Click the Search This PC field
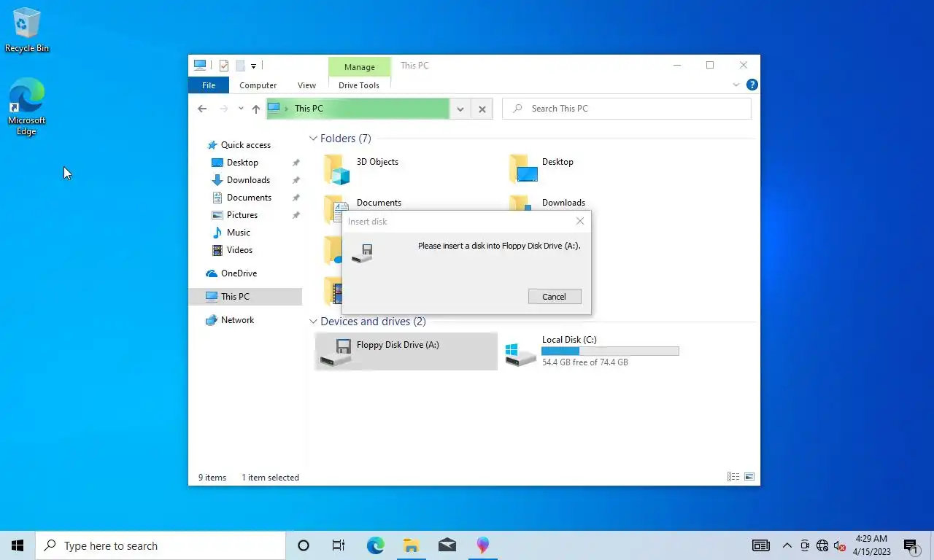 [627, 109]
